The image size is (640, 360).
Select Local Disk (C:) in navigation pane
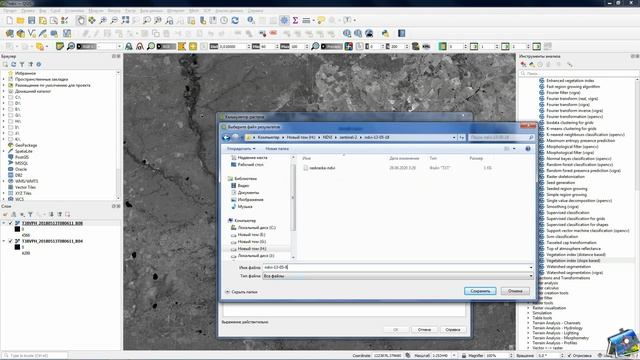coord(256,227)
